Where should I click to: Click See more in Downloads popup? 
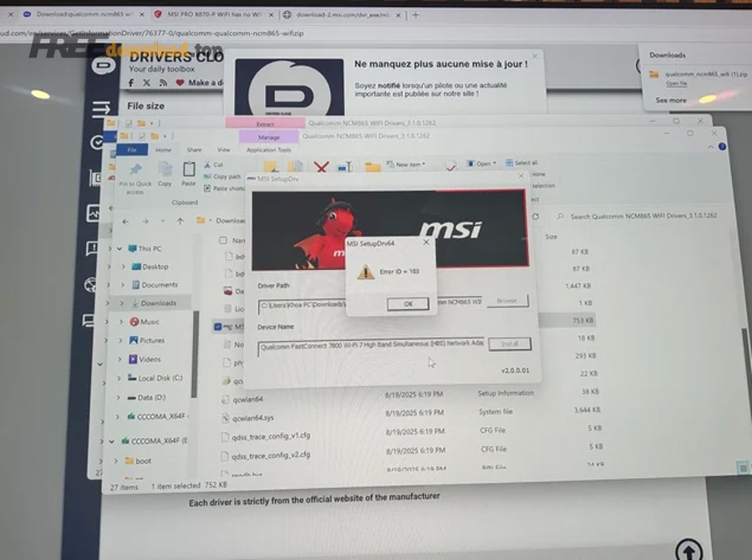(671, 100)
